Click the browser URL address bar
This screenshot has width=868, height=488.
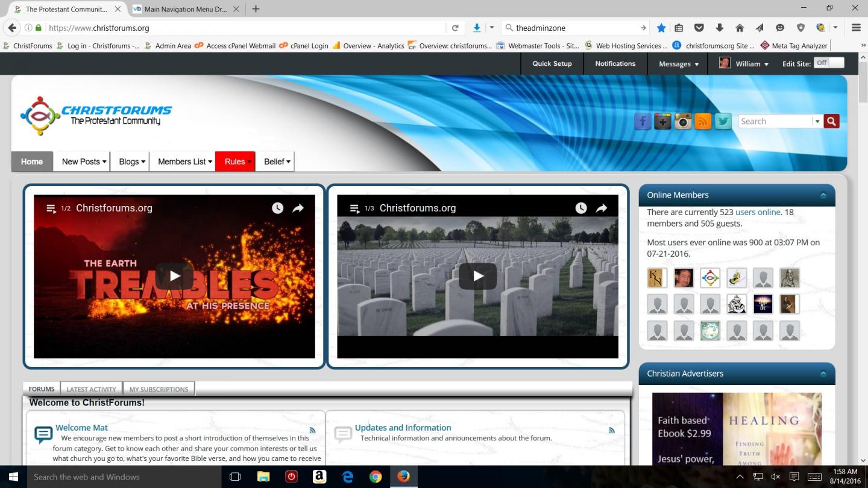point(246,28)
